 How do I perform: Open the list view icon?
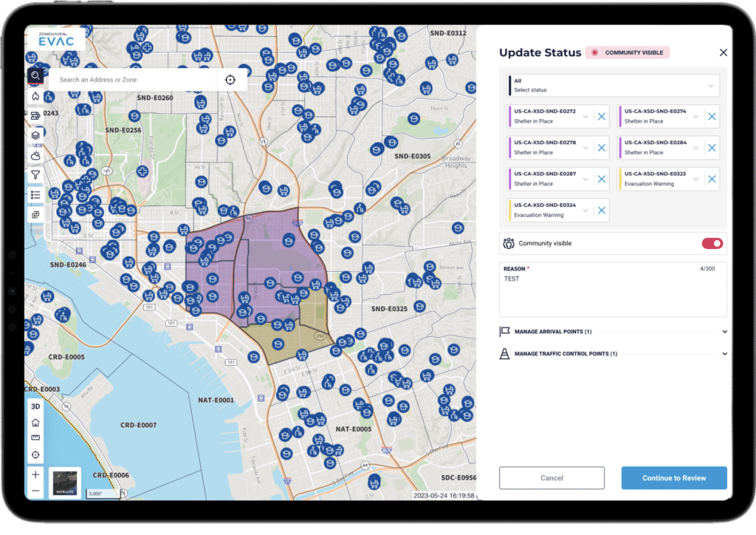pyautogui.click(x=35, y=194)
